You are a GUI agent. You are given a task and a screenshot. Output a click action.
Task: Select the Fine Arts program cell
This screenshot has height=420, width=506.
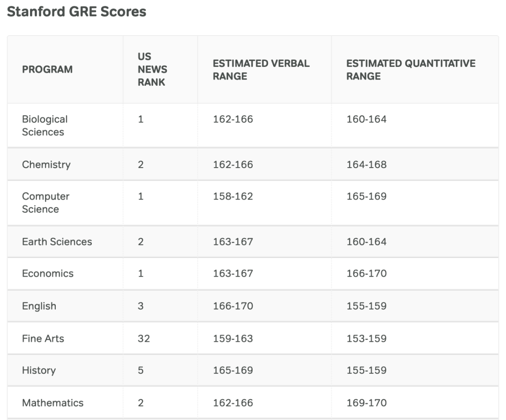43,339
